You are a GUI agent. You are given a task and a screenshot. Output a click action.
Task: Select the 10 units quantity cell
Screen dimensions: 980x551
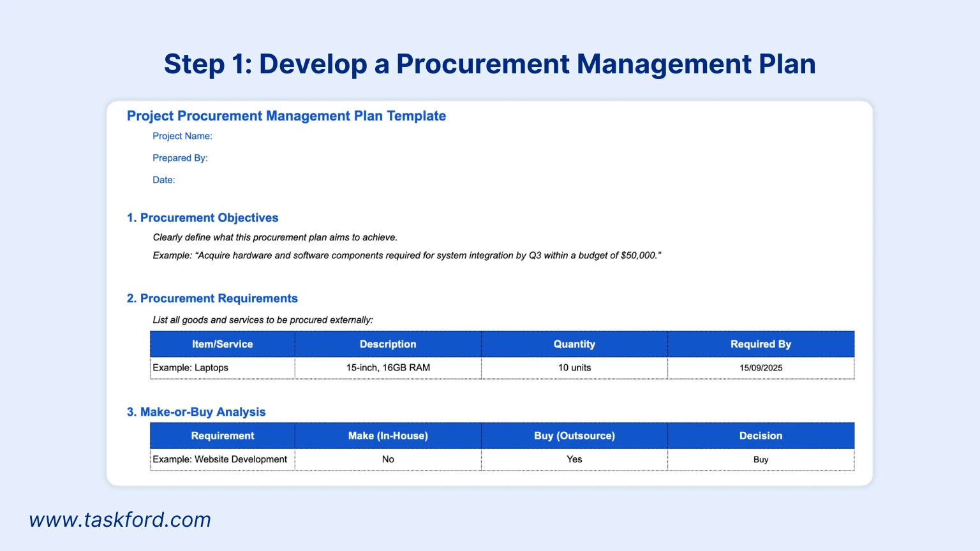[574, 368]
